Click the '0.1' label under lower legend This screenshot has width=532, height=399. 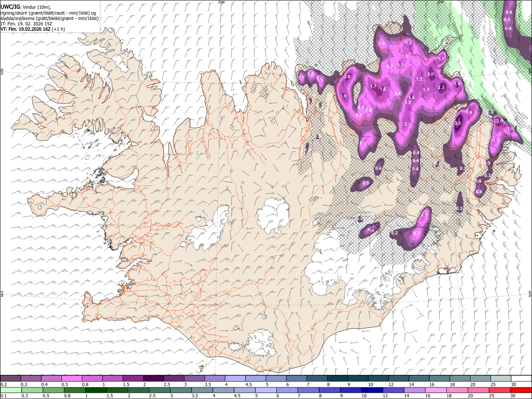(x=3, y=396)
